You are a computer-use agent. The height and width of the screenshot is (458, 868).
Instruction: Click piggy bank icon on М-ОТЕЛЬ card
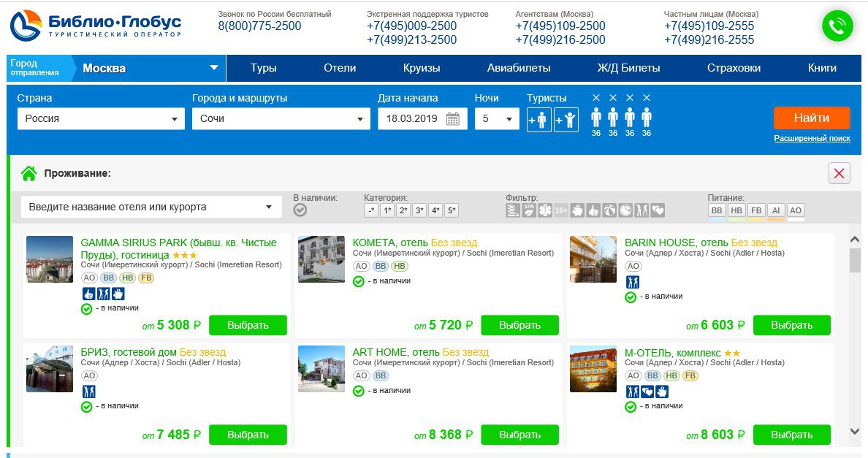click(x=662, y=392)
